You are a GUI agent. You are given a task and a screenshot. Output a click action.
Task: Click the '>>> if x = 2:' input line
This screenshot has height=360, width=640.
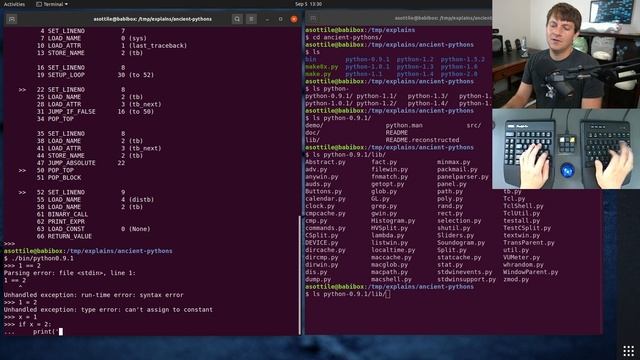28,324
